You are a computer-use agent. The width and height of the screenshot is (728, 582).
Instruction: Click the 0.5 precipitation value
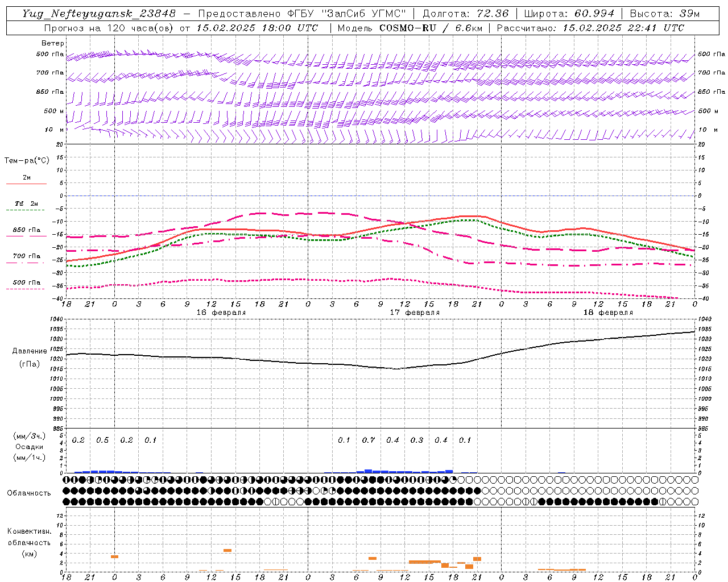point(102,440)
